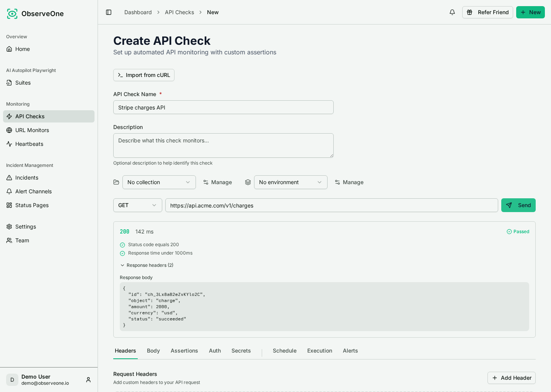The image size is (551, 392).
Task: Open the notifications bell
Action: (452, 12)
